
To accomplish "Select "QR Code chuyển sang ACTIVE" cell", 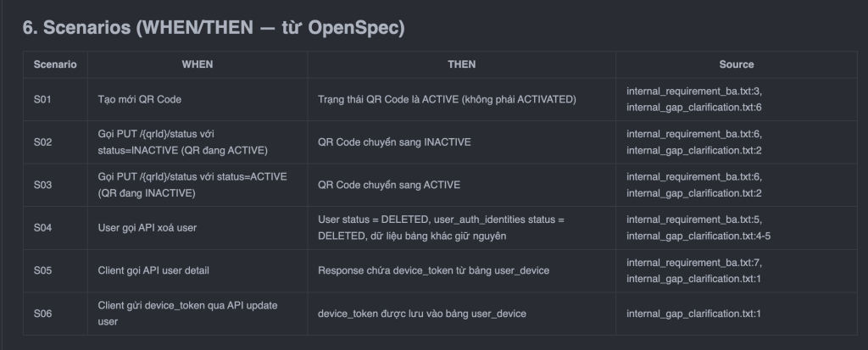I will click(389, 185).
